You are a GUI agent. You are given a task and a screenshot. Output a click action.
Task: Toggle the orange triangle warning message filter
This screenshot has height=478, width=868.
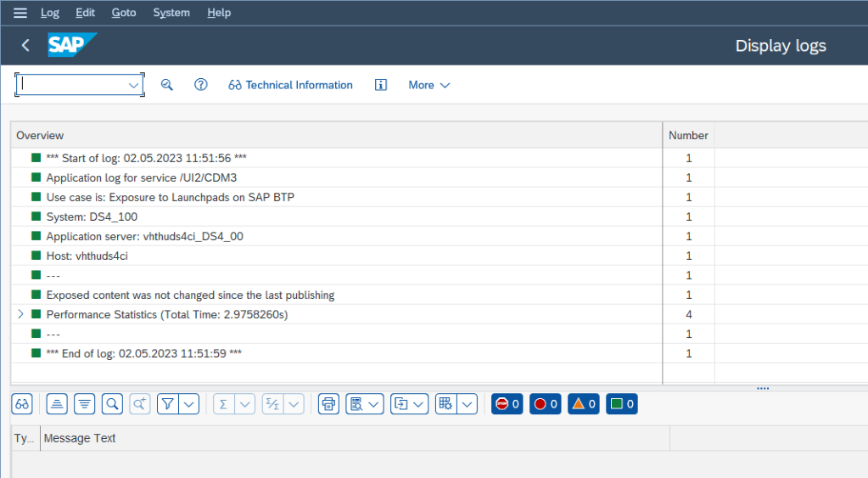[583, 404]
